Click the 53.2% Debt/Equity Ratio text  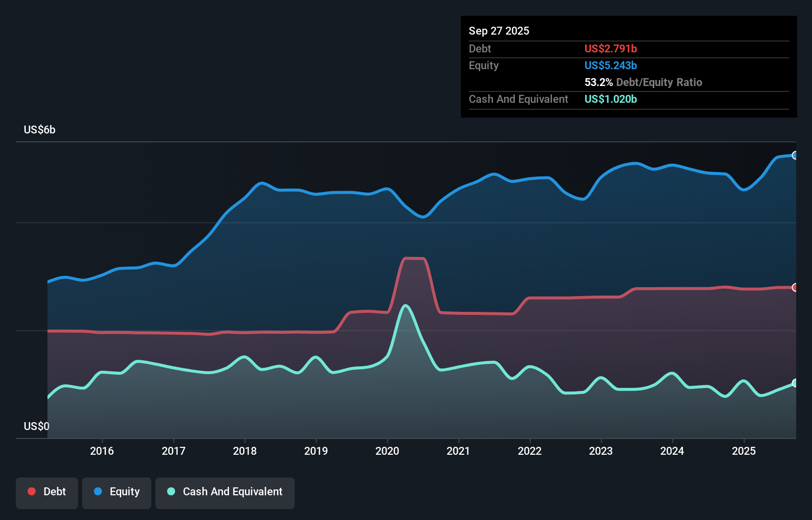pos(643,82)
